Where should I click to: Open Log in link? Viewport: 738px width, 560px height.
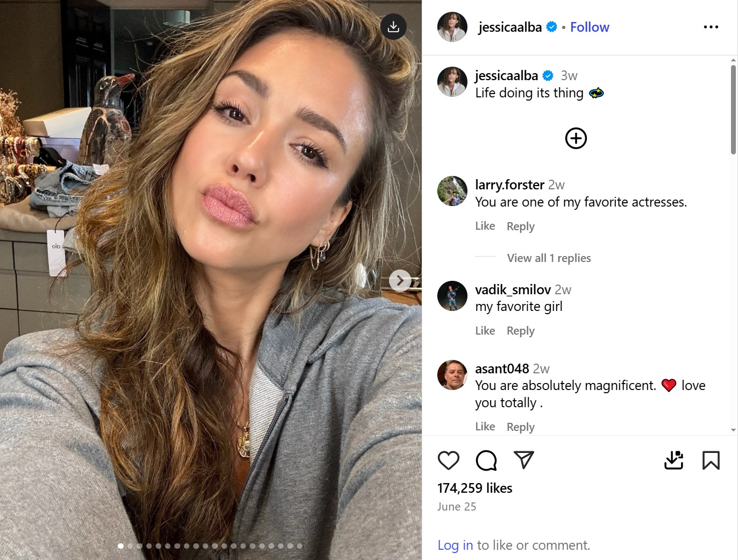click(x=455, y=545)
